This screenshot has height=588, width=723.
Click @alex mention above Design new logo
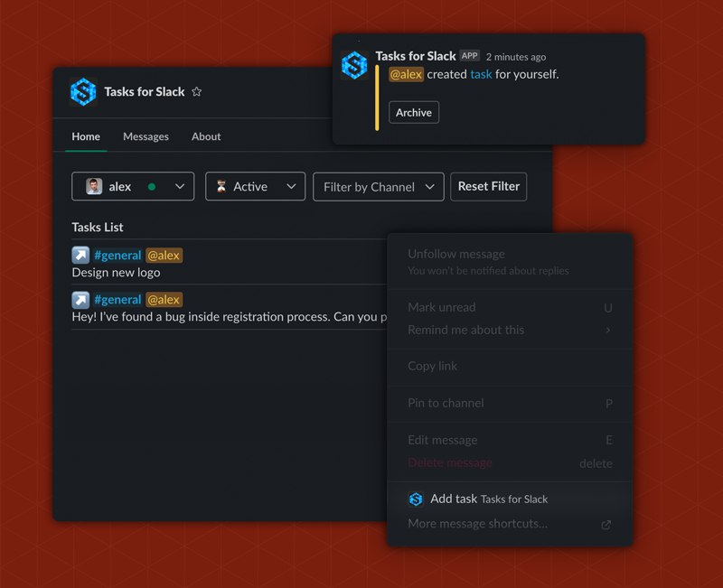[x=164, y=255]
